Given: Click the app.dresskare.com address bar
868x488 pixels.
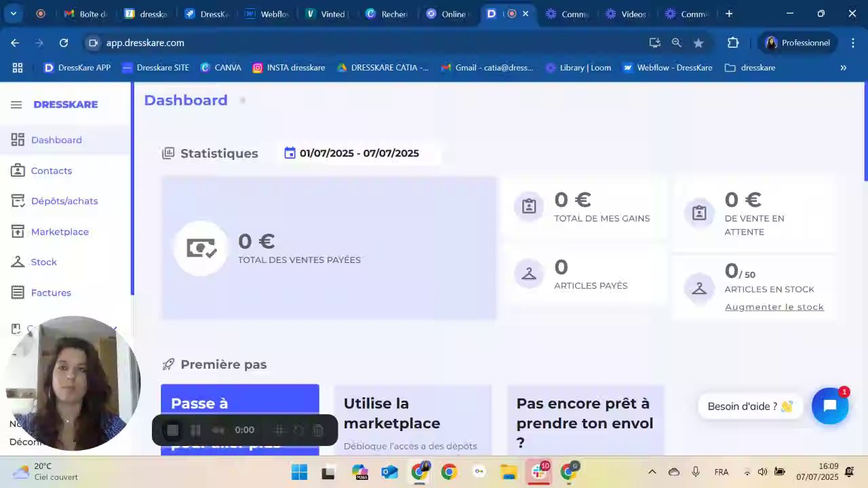Looking at the screenshot, I should click(x=366, y=43).
